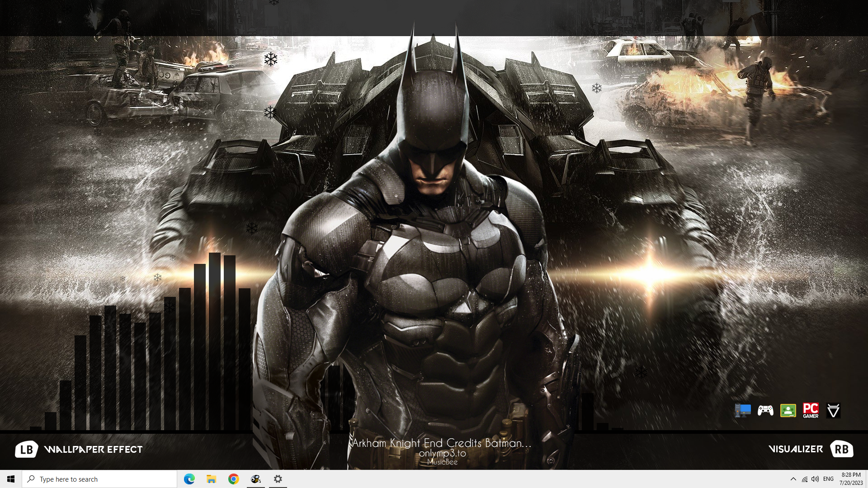The height and width of the screenshot is (488, 868).
Task: Click the LB wallpaper effect badge
Action: click(x=26, y=449)
